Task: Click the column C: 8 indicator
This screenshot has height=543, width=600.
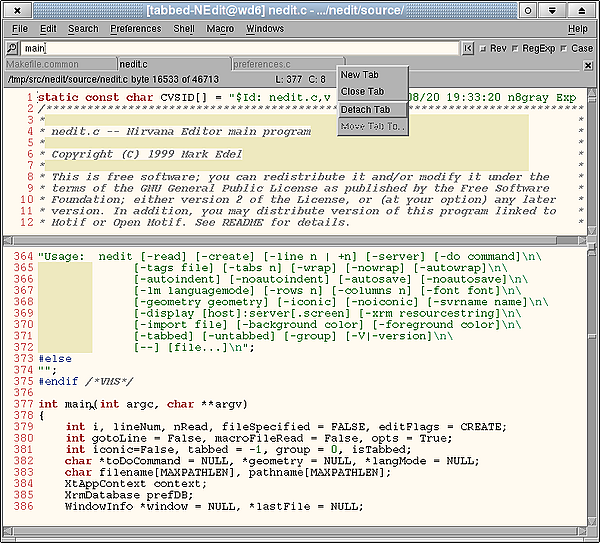Action: (317, 80)
